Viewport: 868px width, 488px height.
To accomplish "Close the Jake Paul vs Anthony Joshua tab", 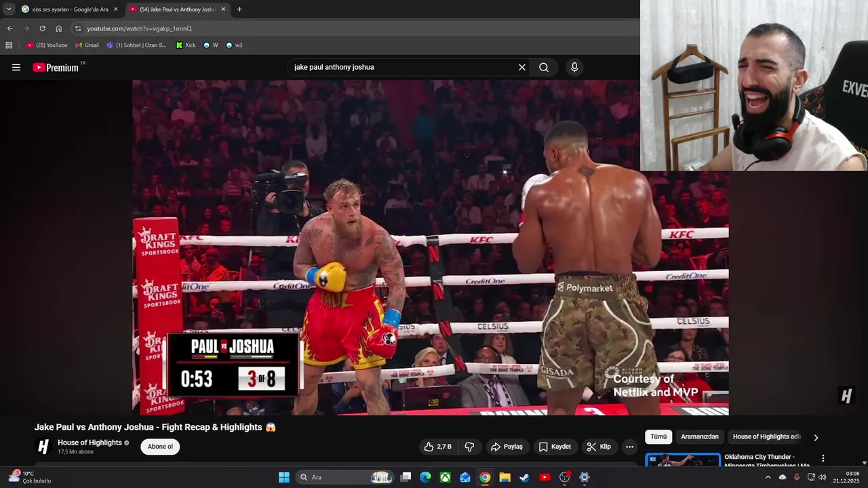I will [x=223, y=9].
